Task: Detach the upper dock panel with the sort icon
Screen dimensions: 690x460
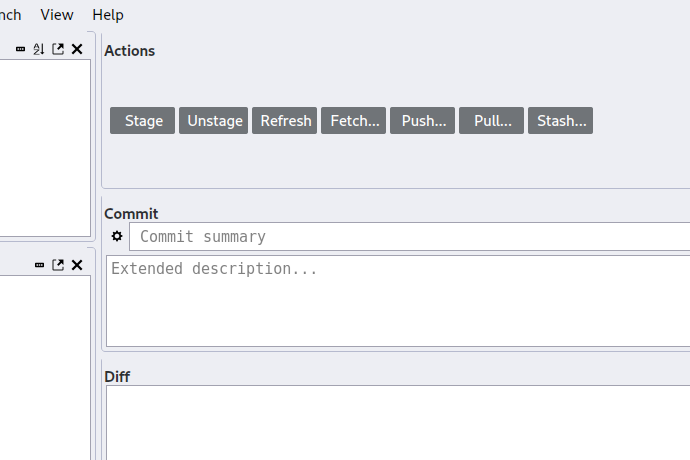Action: [58, 49]
